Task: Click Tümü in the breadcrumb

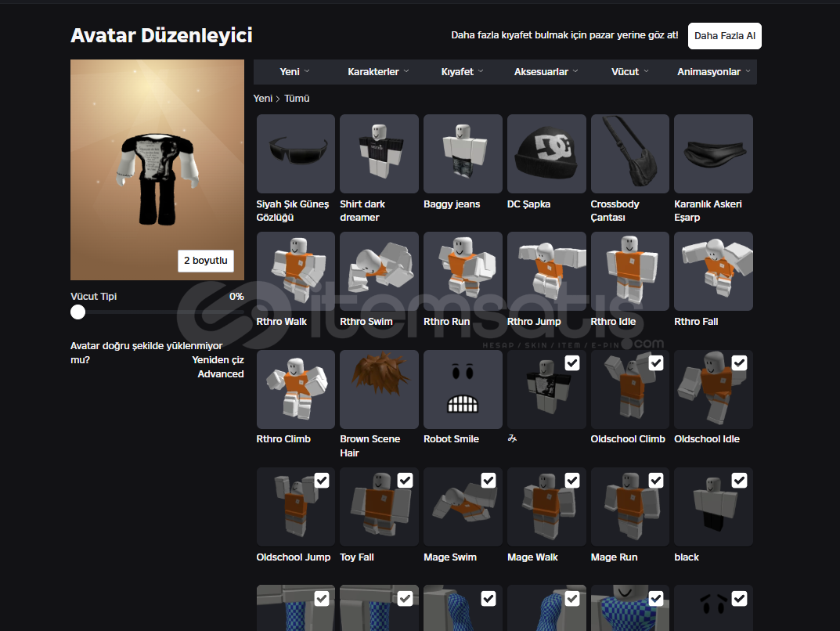Action: tap(297, 99)
